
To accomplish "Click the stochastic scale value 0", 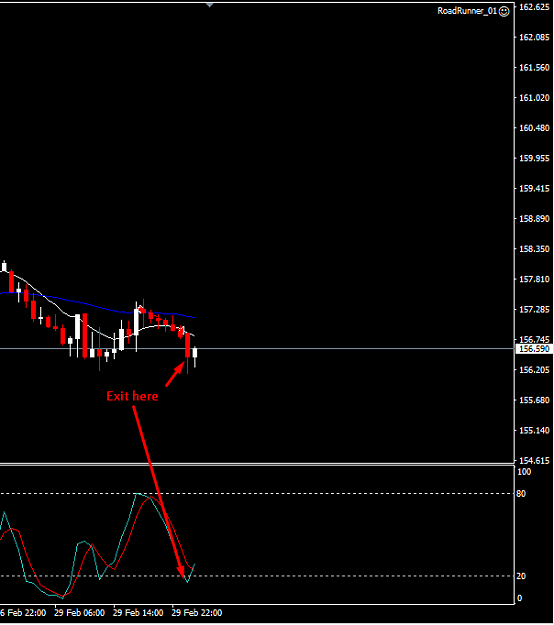I will pyautogui.click(x=519, y=598).
